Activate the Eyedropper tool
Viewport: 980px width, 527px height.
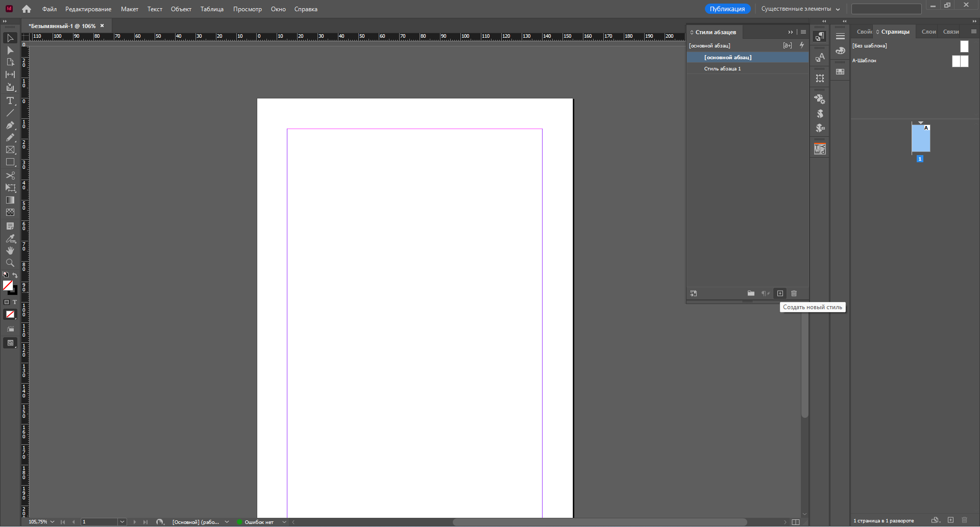click(10, 238)
